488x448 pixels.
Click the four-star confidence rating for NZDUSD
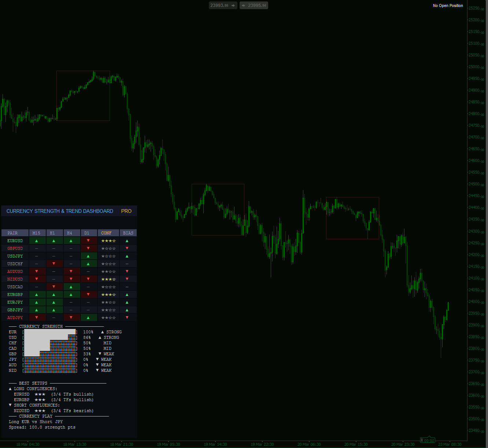tap(108, 279)
